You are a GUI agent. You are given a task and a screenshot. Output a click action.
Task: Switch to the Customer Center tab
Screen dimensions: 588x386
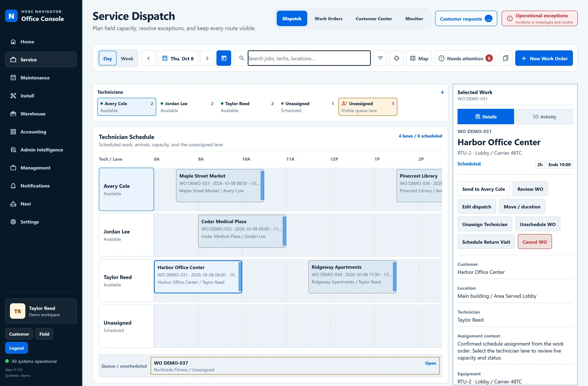coord(374,19)
